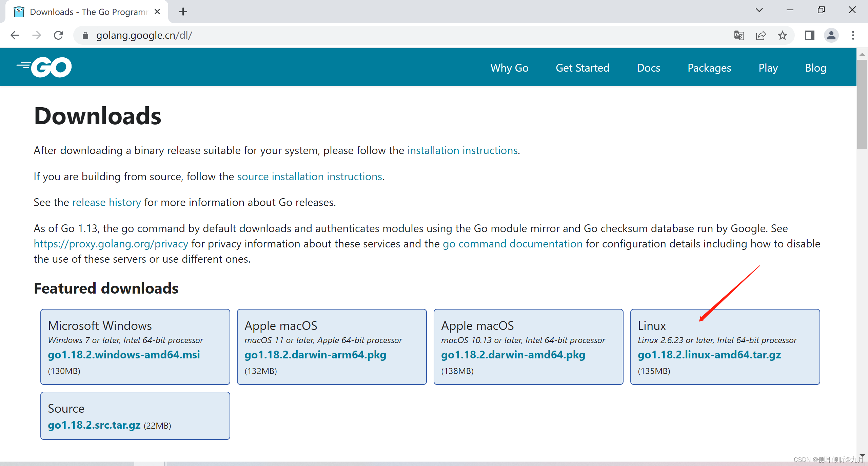Reload the page with the refresh icon
This screenshot has height=466, width=868.
click(59, 35)
